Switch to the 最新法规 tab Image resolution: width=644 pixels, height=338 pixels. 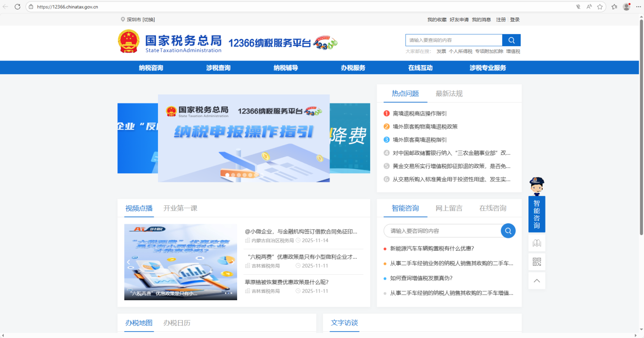coord(449,93)
